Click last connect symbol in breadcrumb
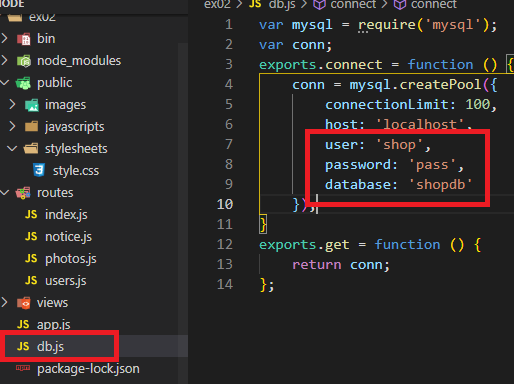514x384 pixels. click(x=433, y=4)
